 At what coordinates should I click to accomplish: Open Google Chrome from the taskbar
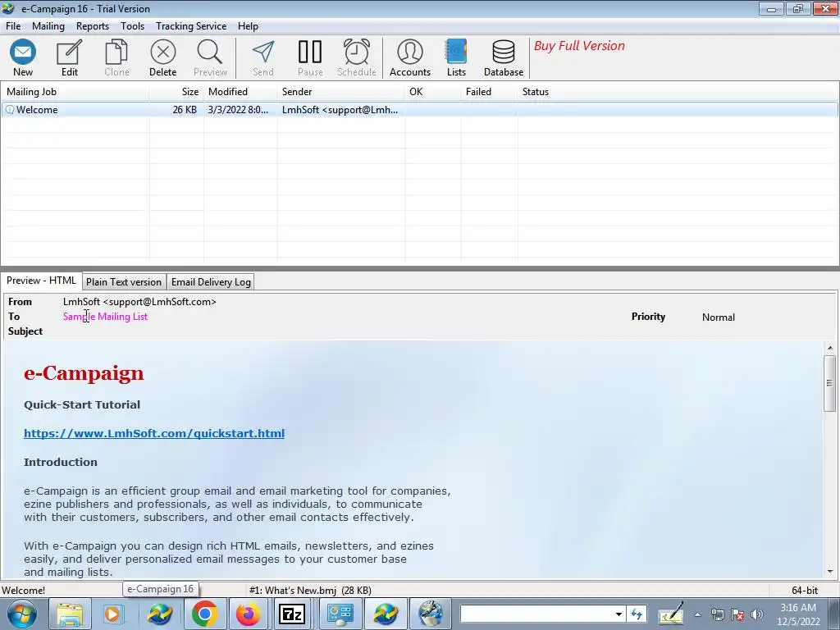click(x=204, y=614)
